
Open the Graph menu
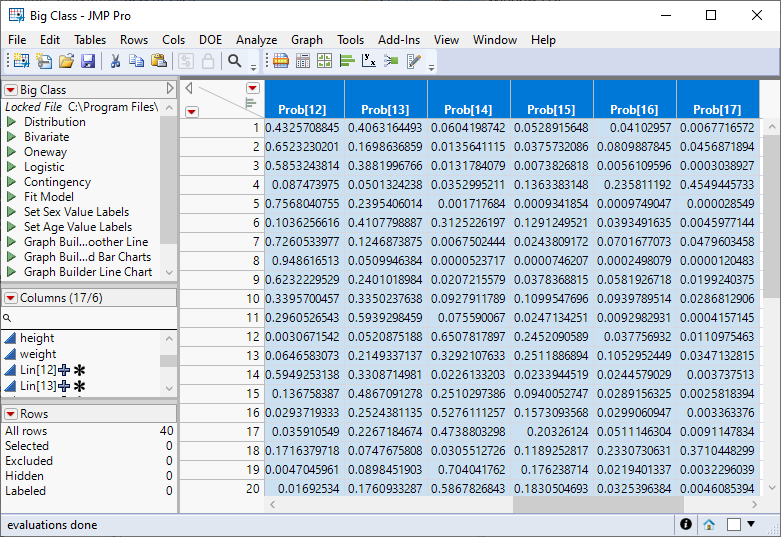307,40
